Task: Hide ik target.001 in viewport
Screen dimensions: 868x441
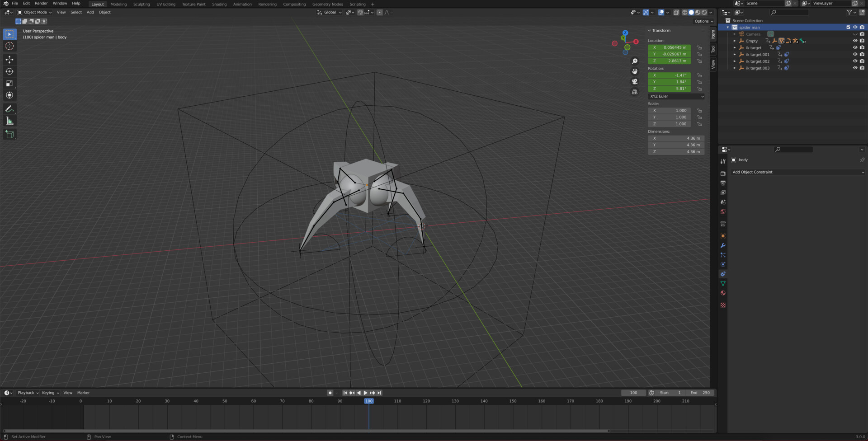Action: click(855, 54)
